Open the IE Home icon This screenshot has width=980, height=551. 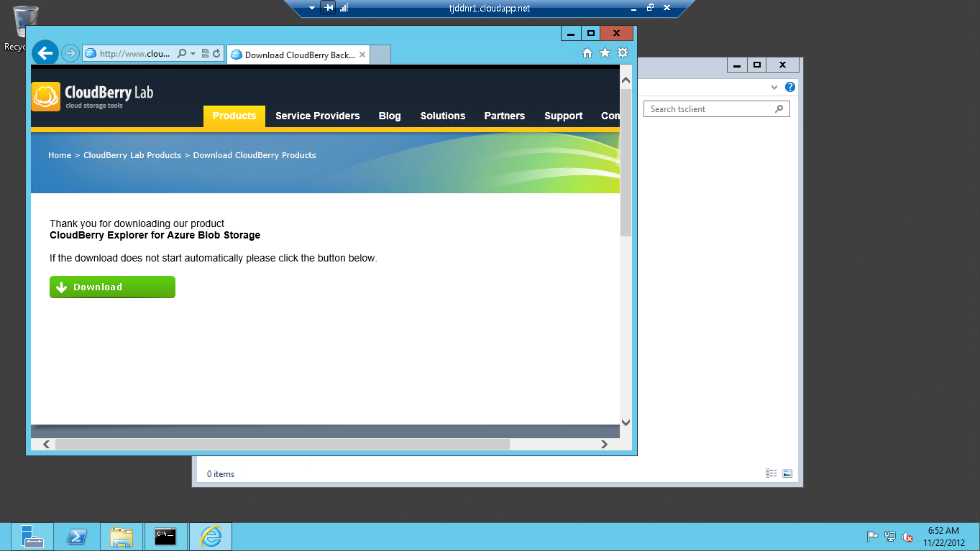point(587,53)
